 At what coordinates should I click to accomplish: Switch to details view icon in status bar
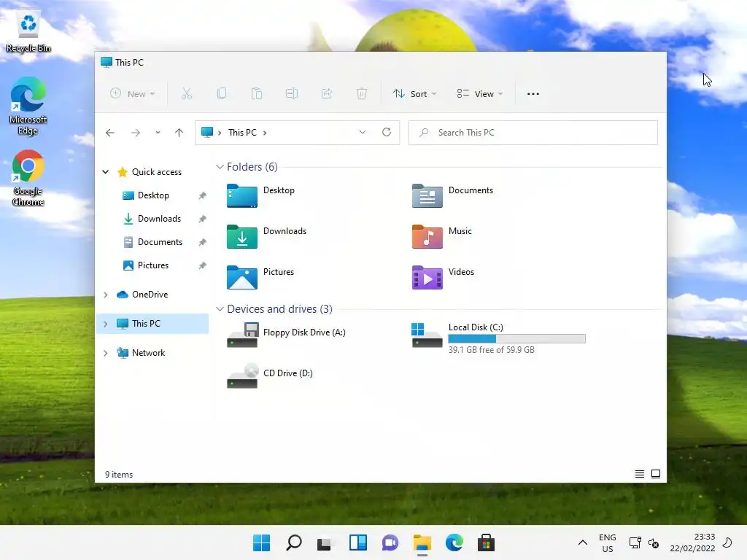pyautogui.click(x=639, y=474)
